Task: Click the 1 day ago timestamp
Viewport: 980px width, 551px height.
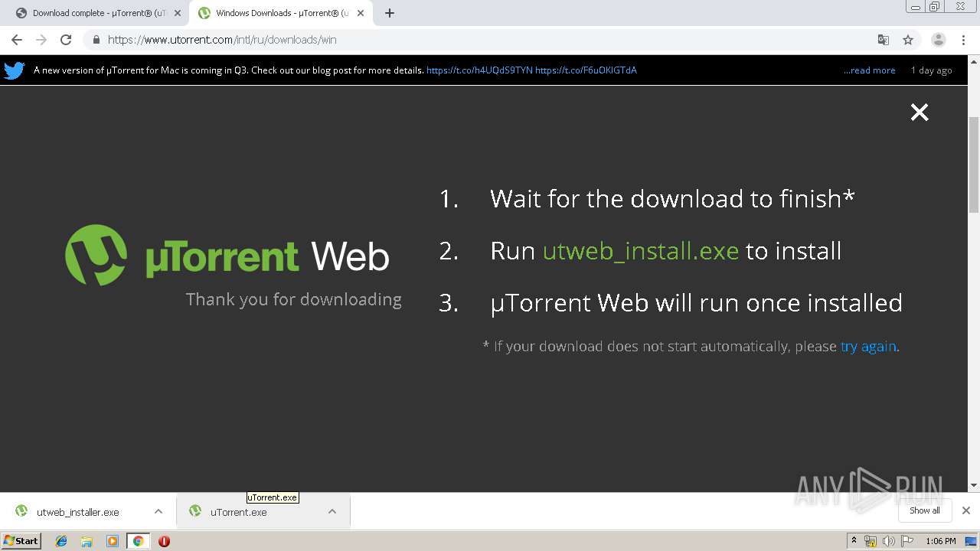Action: pyautogui.click(x=932, y=70)
